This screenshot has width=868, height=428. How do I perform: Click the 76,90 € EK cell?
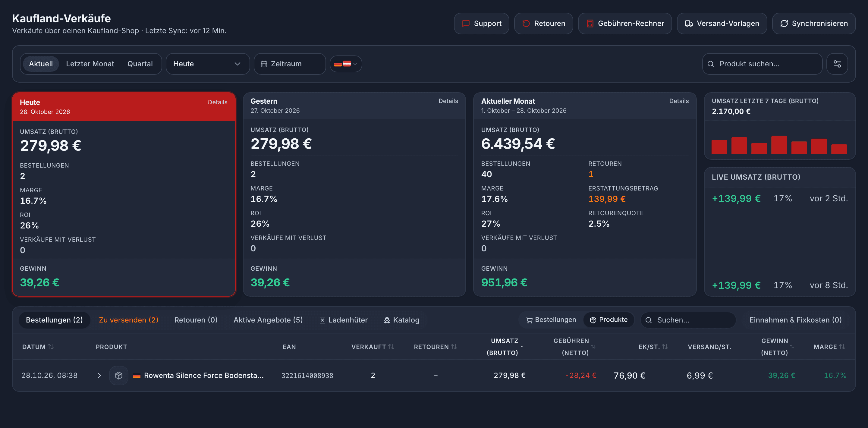[629, 376]
